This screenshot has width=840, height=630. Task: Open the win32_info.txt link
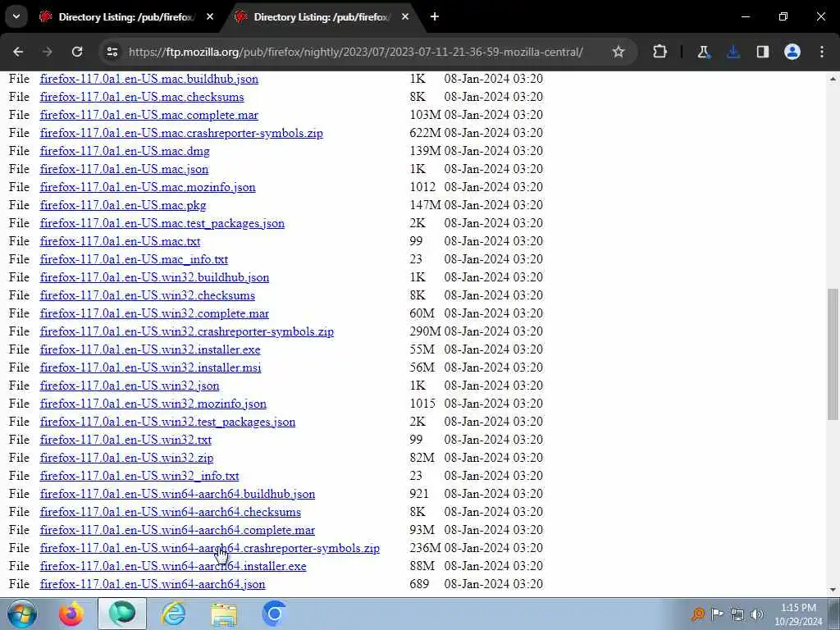pyautogui.click(x=139, y=477)
